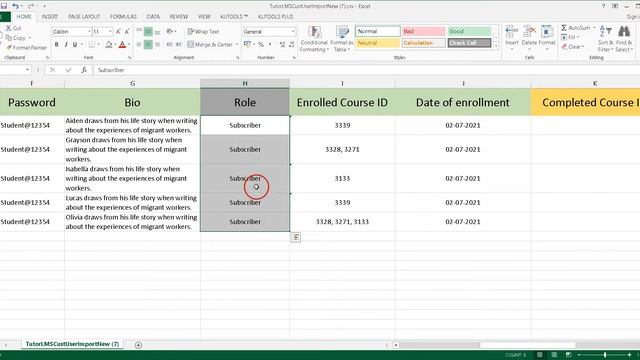Click the Undo arrow icon
Viewport: 640px width, 360px height.
(x=15, y=6)
